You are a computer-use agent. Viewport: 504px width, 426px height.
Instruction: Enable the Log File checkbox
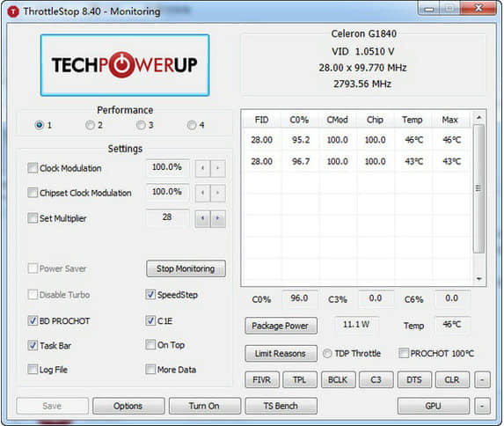coord(33,370)
